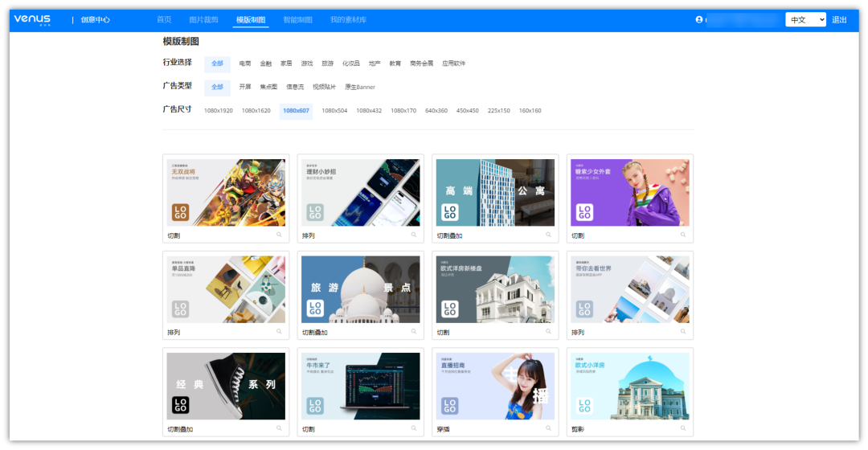The height and width of the screenshot is (450, 868).
Task: Click the magnifier icon under 无双战将 template
Action: click(x=279, y=235)
